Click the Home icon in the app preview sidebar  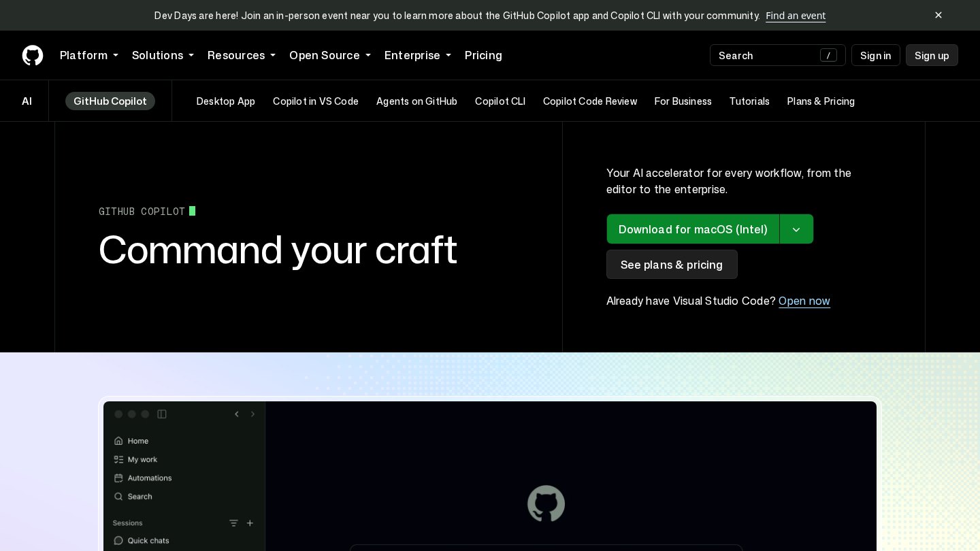pyautogui.click(x=118, y=441)
